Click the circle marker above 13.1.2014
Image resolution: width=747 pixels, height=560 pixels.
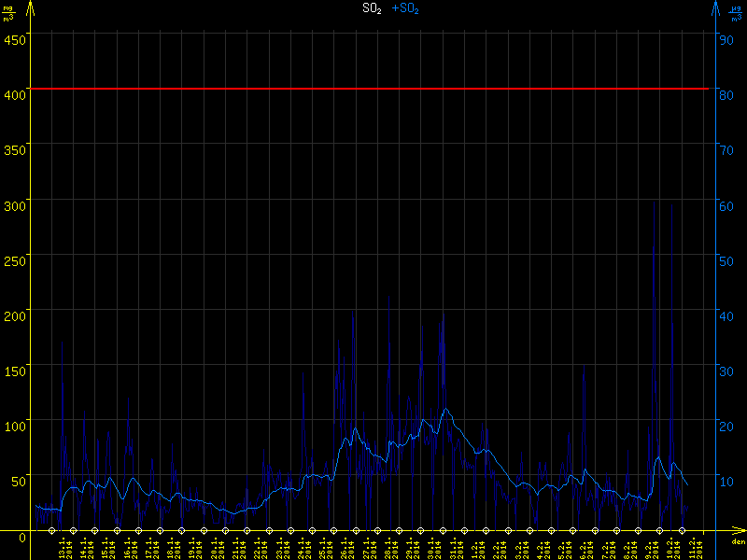point(51,530)
